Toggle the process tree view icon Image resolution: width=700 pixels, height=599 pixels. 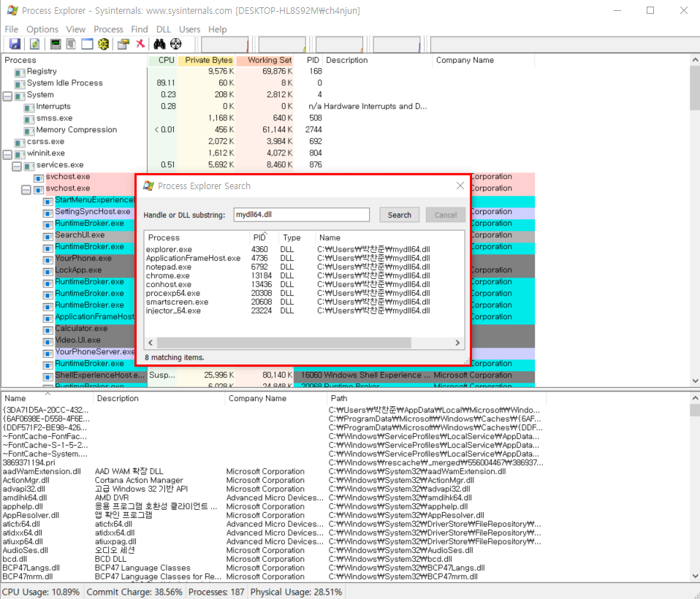(x=71, y=44)
